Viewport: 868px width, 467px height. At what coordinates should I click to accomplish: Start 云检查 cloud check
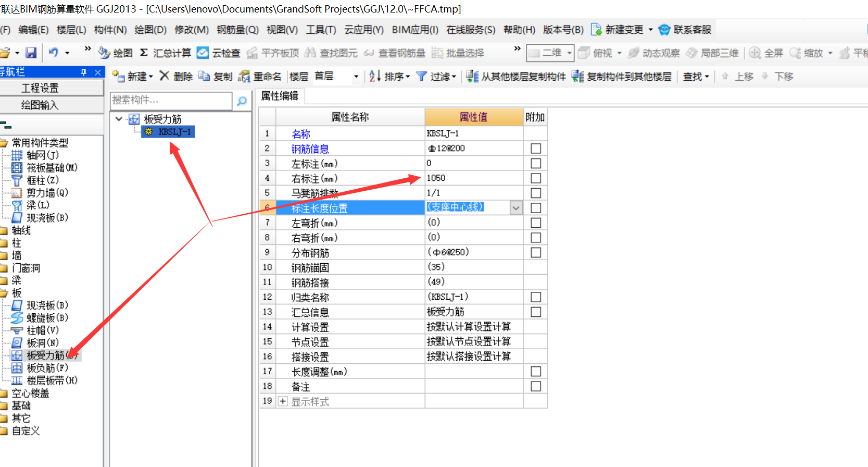pyautogui.click(x=219, y=53)
